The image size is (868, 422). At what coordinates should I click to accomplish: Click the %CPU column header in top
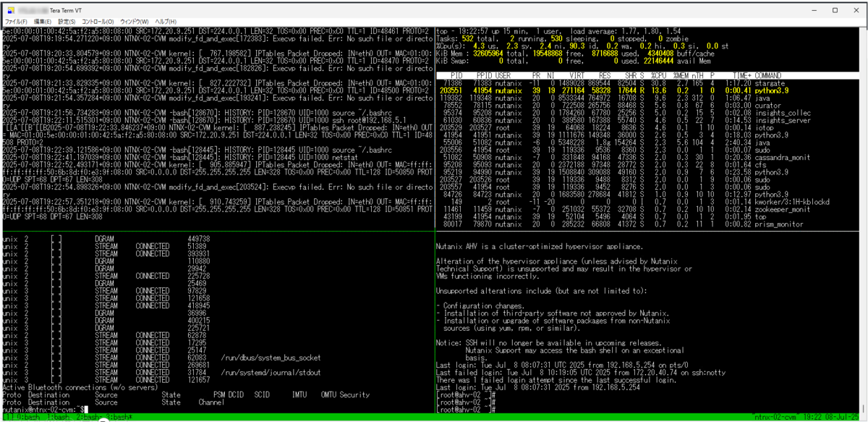658,75
